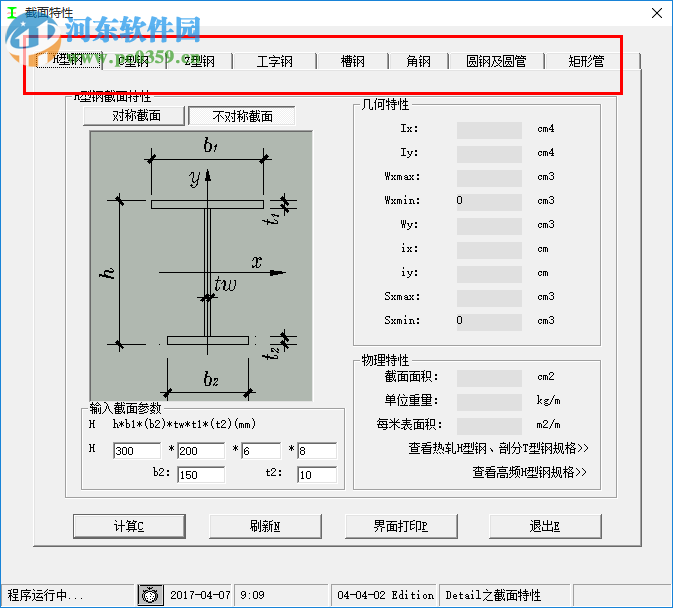The image size is (673, 608).
Task: Switch to 圆钢及圆管 tab
Action: pyautogui.click(x=496, y=61)
